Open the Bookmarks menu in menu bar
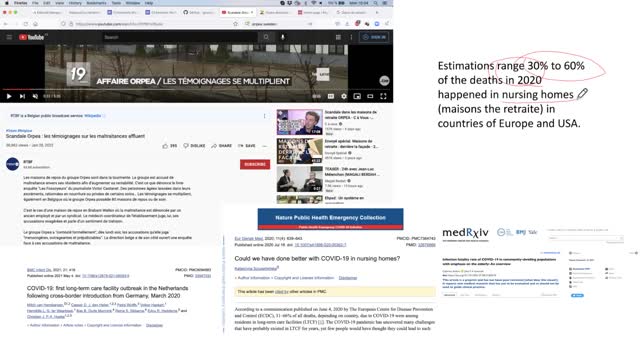The height and width of the screenshot is (360, 640). click(96, 3)
